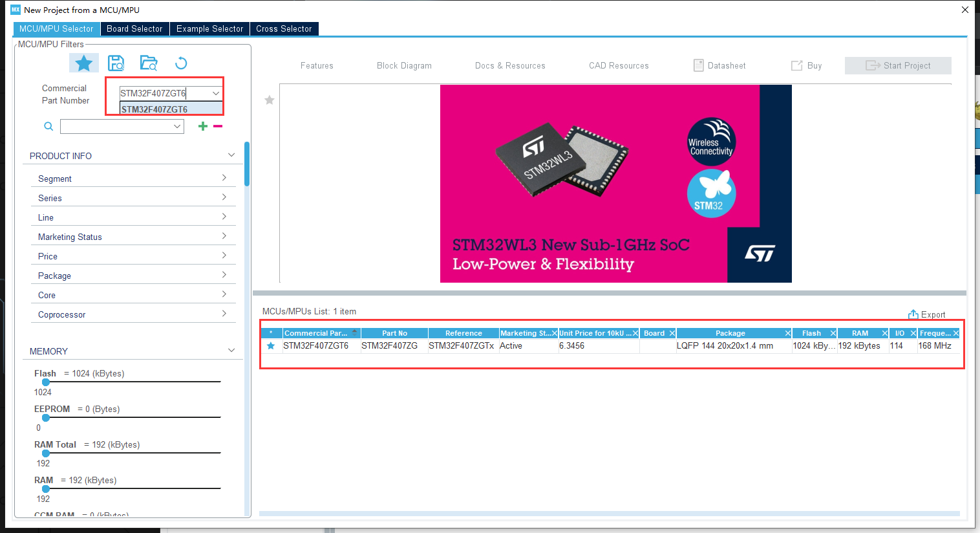Collapse the PRODUCT INFO section
The image size is (980, 533).
click(231, 155)
